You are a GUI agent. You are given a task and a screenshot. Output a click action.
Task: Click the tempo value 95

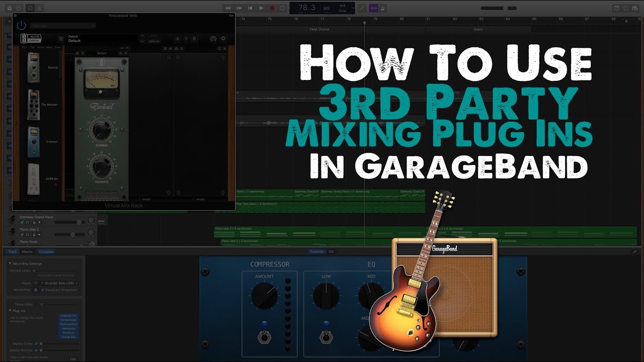click(x=327, y=9)
